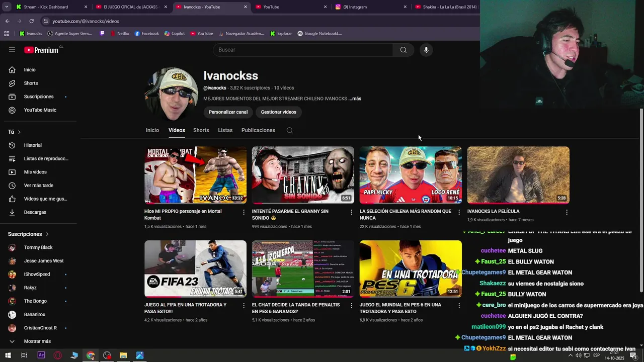
Task: Open Tommy Black subscription channel
Action: (38, 247)
